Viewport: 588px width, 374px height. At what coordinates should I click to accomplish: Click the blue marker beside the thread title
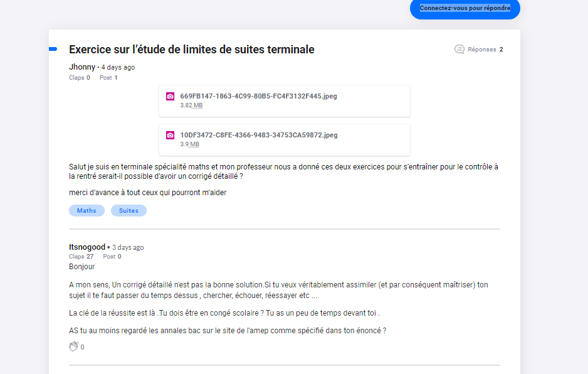[53, 49]
